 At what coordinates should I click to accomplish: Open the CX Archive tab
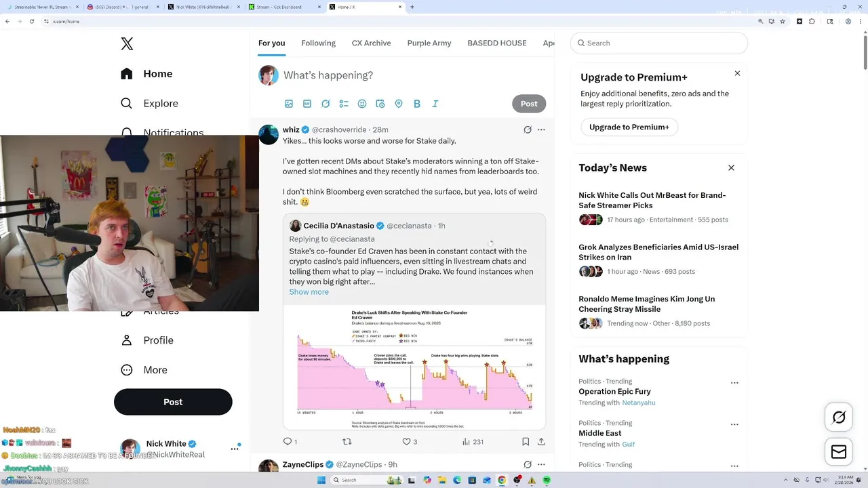tap(371, 43)
